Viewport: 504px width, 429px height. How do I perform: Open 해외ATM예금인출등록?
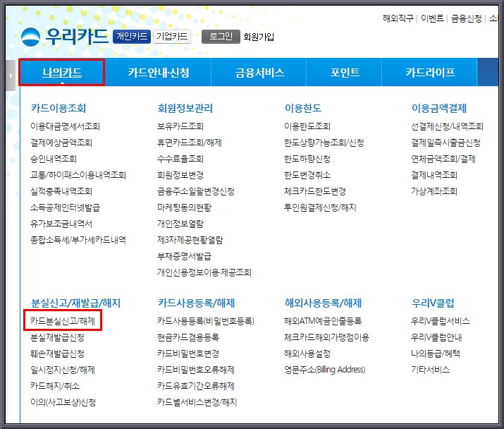click(323, 321)
